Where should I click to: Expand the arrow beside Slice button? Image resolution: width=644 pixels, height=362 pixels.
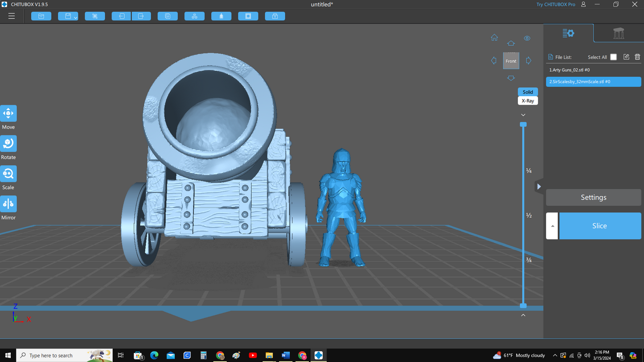[552, 226]
